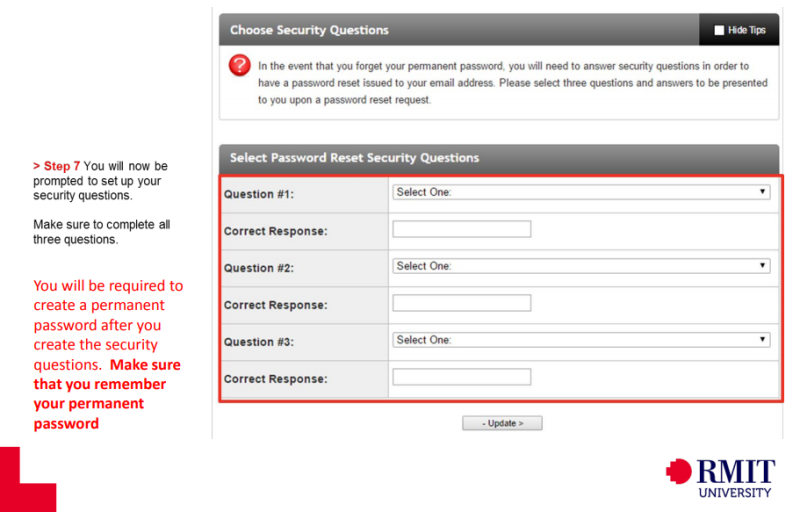
Task: Open the Question #3 dropdown
Action: click(581, 340)
